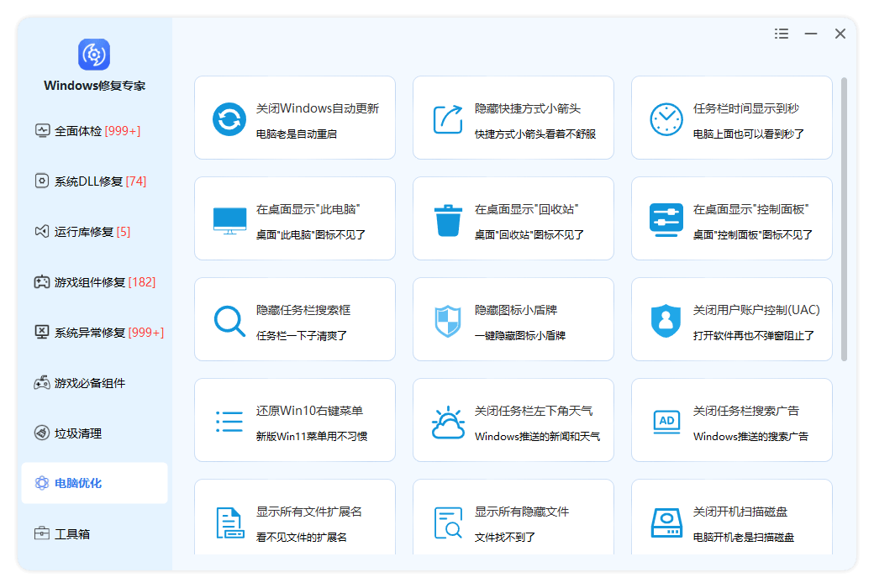Click the file search icon for 显示所有隐藏文件
Viewport: 874px width, 588px height.
point(448,522)
